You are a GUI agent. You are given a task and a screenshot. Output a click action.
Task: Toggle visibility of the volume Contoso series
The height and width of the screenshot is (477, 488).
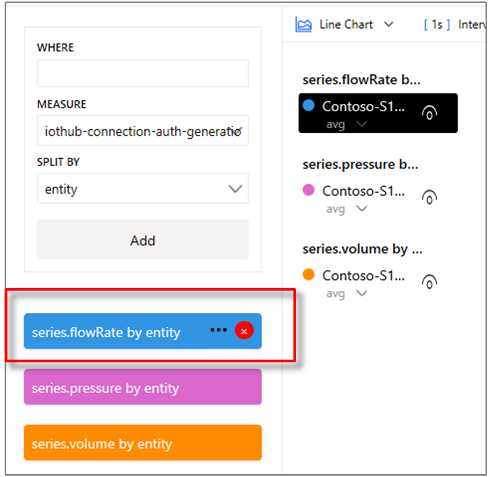click(x=429, y=282)
